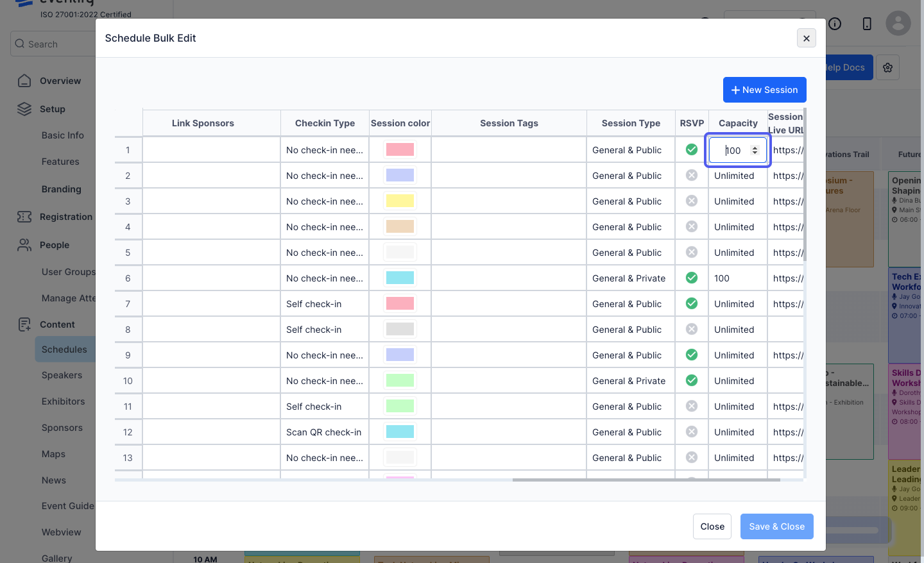Click the Session Tags column header

pos(509,123)
